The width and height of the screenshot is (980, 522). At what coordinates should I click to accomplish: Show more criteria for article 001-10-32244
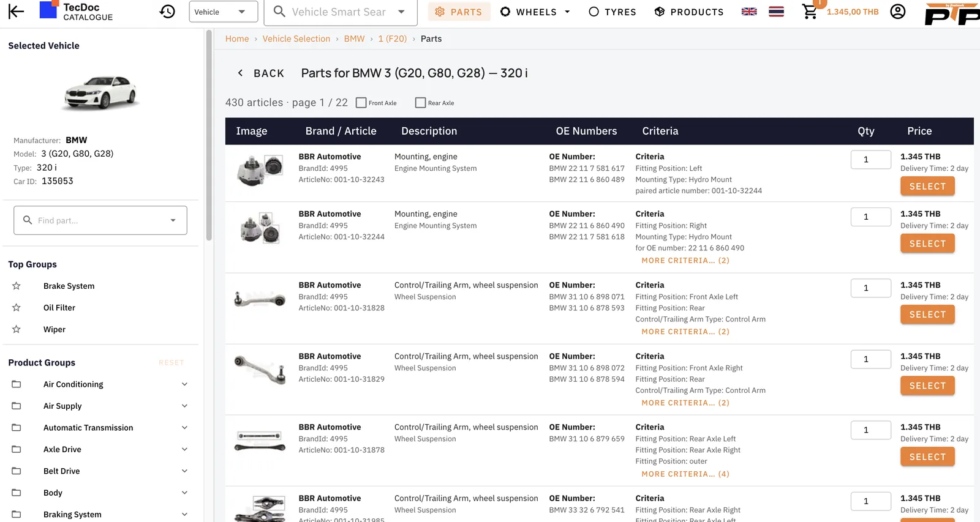(x=685, y=260)
